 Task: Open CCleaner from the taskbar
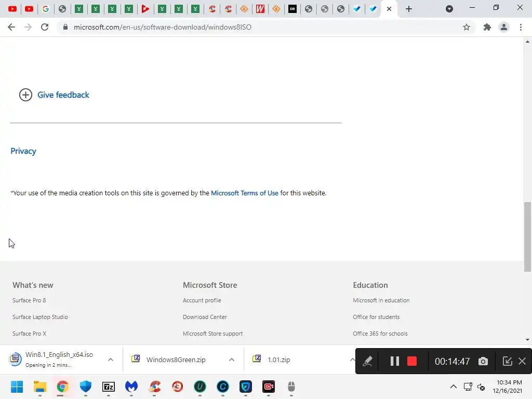point(154,387)
